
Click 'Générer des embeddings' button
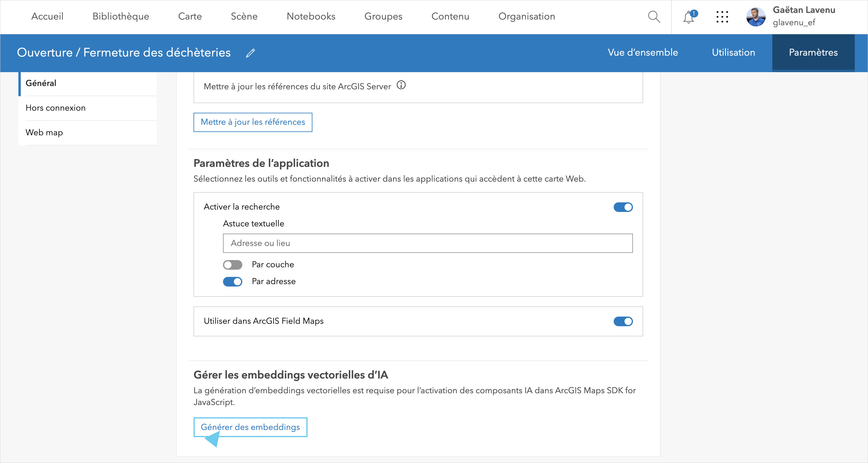(x=250, y=427)
